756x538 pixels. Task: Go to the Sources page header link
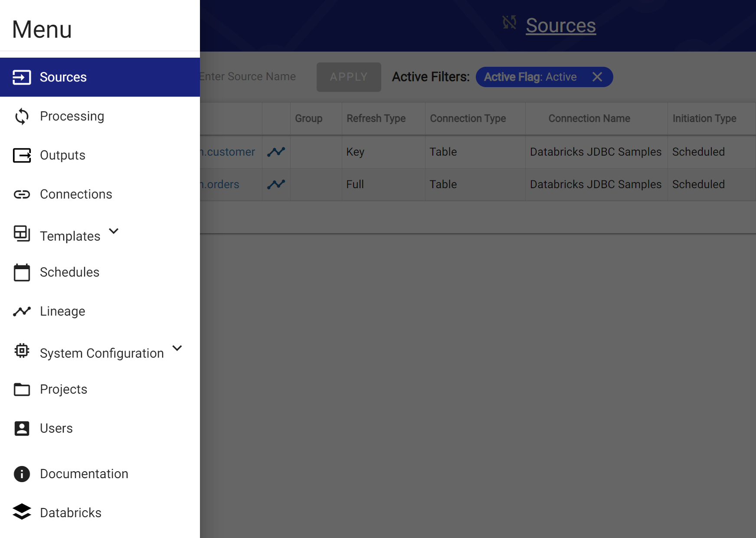pyautogui.click(x=561, y=26)
